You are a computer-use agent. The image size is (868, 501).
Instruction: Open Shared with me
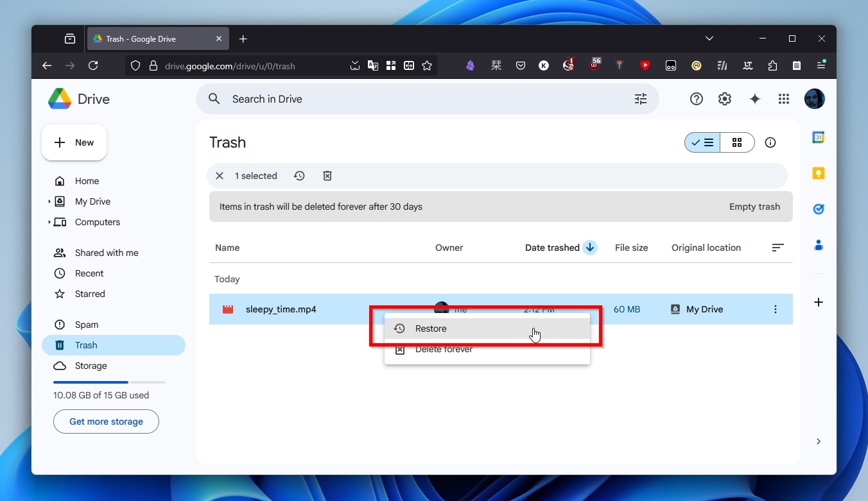[x=107, y=253]
